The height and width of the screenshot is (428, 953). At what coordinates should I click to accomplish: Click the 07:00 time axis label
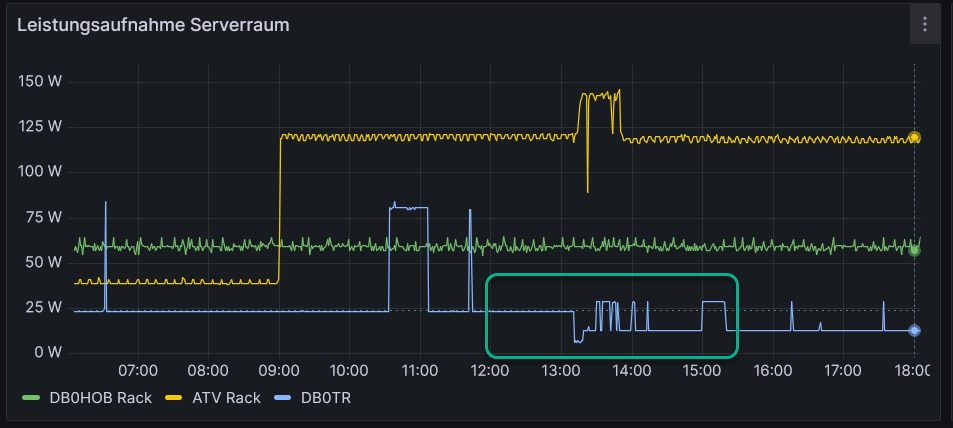138,370
